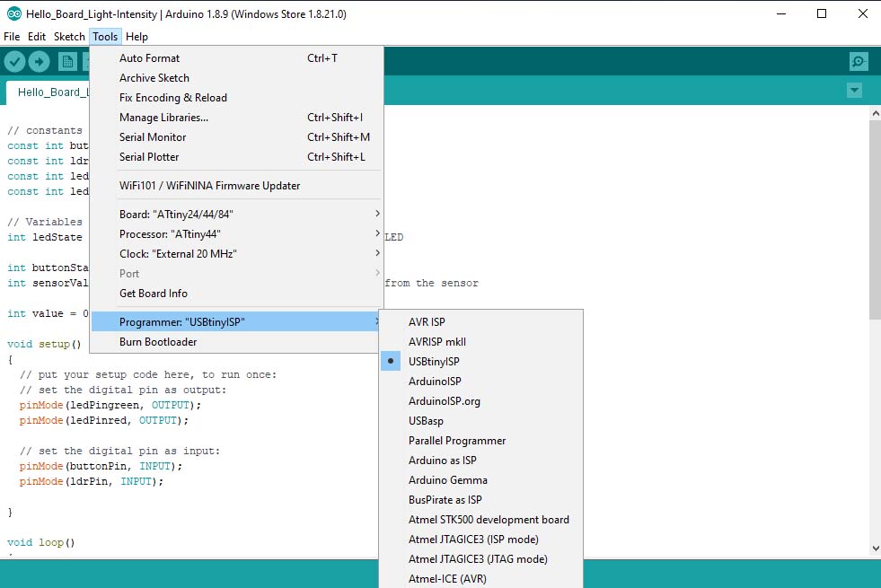
Task: Select BusPirate as ISP programmer
Action: [x=481, y=500]
